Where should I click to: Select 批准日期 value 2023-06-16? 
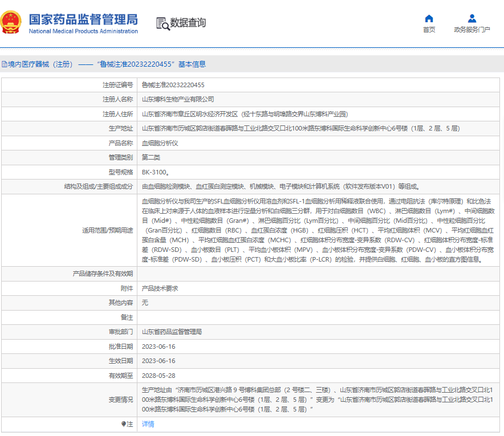(158, 347)
